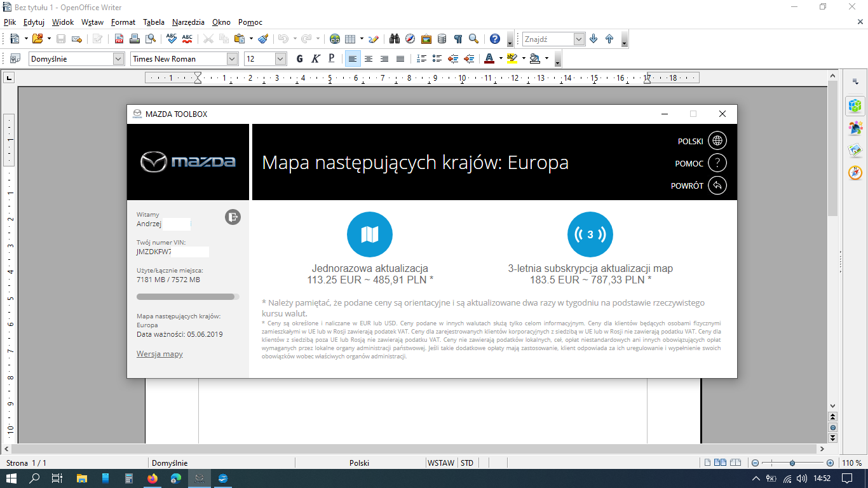868x488 pixels.
Task: Select the 3-year map subscription icon
Action: (x=590, y=234)
